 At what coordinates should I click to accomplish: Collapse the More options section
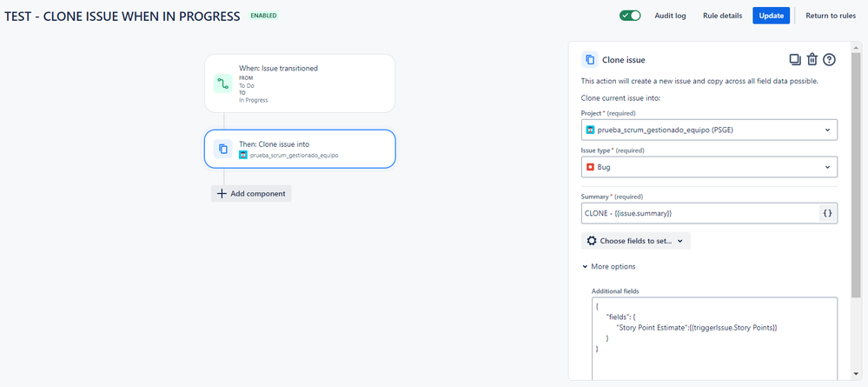point(609,267)
